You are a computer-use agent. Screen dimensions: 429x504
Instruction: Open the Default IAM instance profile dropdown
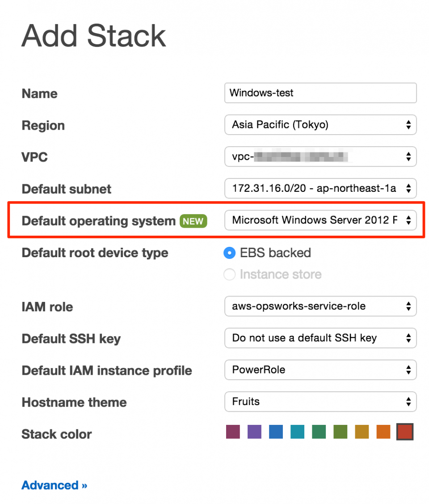[x=320, y=370]
